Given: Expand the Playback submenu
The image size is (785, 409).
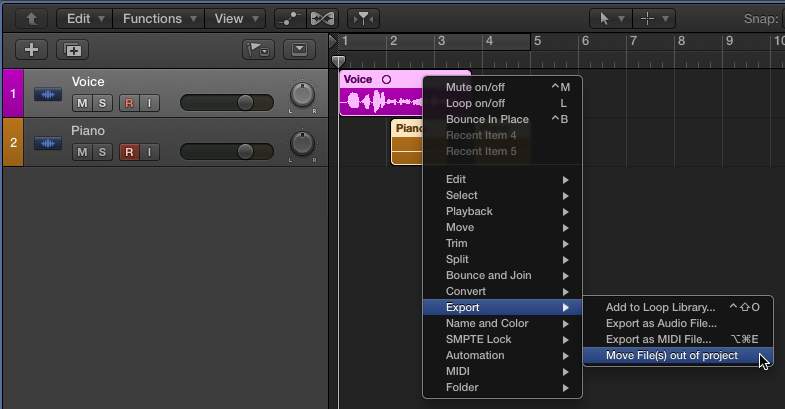Looking at the screenshot, I should 502,211.
